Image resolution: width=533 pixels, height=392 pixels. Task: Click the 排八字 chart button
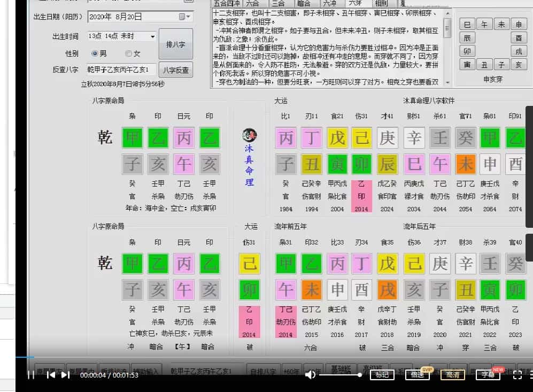tap(175, 44)
